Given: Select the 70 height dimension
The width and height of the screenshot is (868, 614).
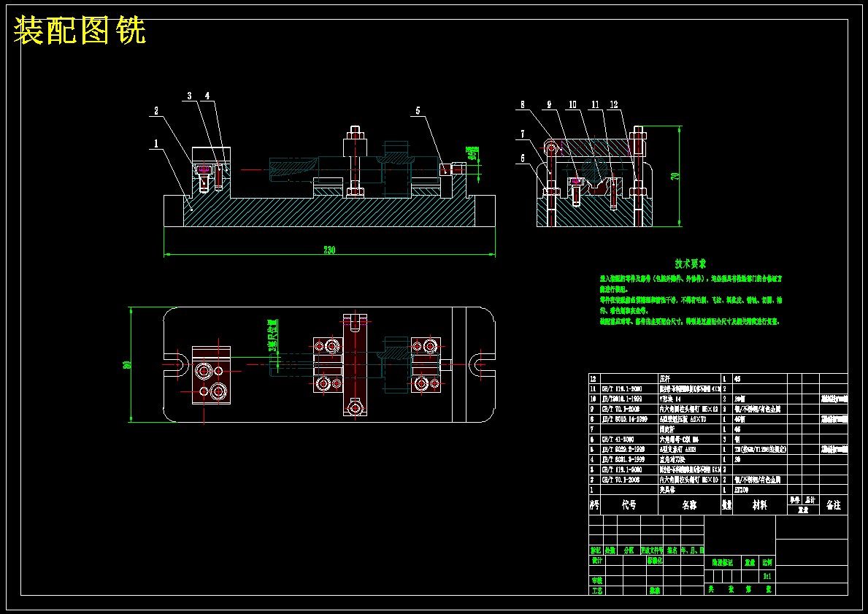Looking at the screenshot, I should [x=675, y=176].
